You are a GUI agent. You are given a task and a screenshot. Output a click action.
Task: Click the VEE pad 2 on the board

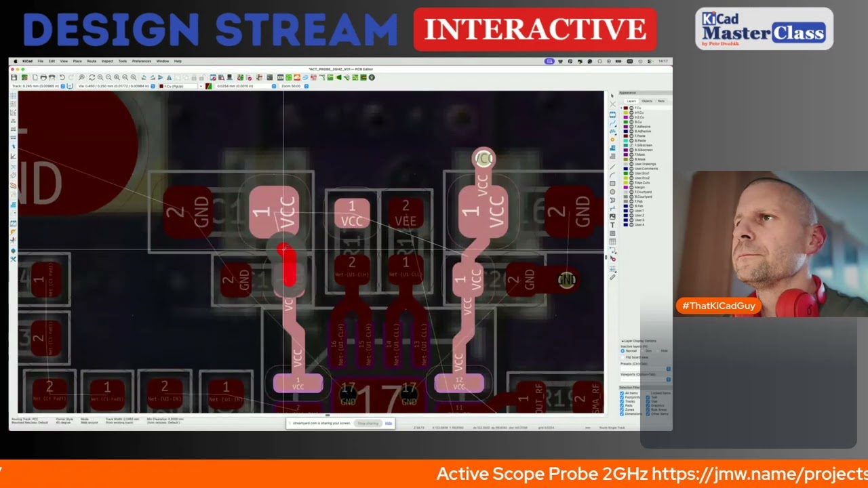click(x=406, y=213)
